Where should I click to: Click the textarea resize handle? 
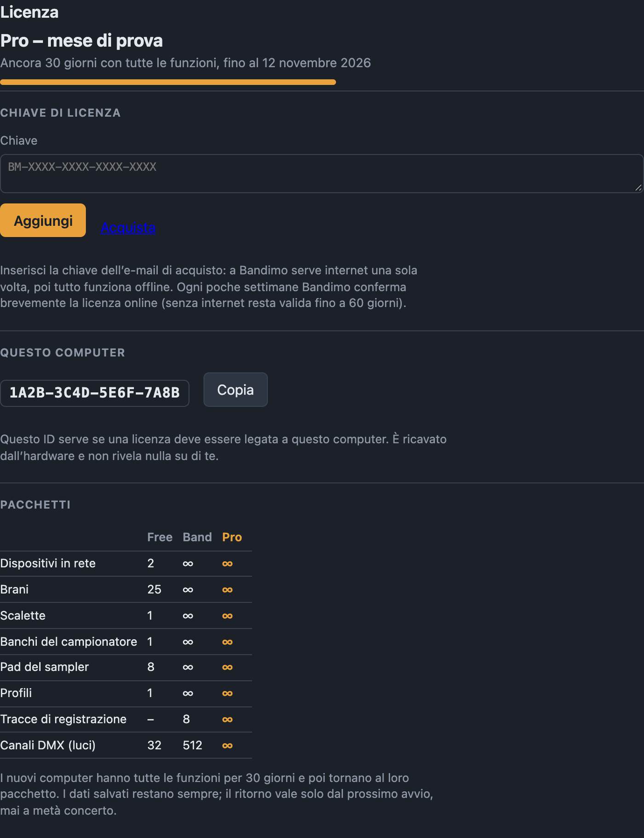pos(638,188)
